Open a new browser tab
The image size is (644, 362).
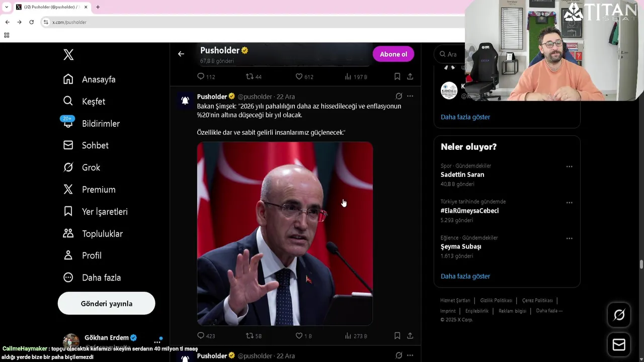pos(98,7)
